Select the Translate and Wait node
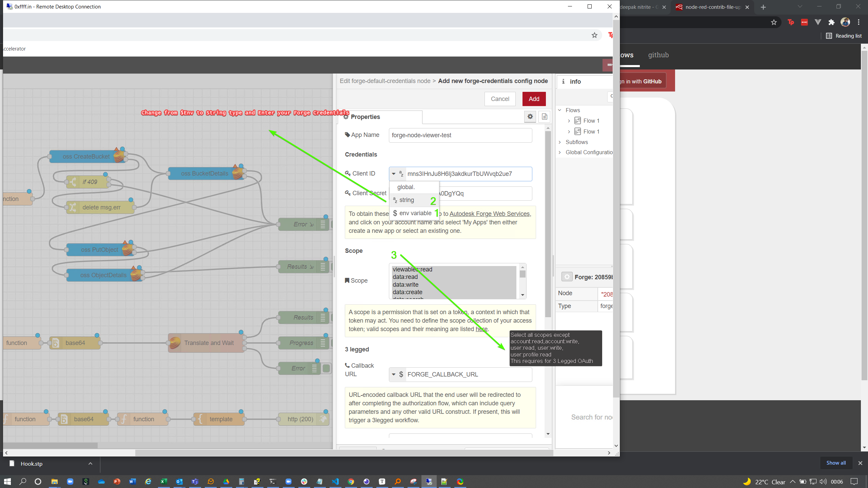This screenshot has height=488, width=868. tap(206, 343)
